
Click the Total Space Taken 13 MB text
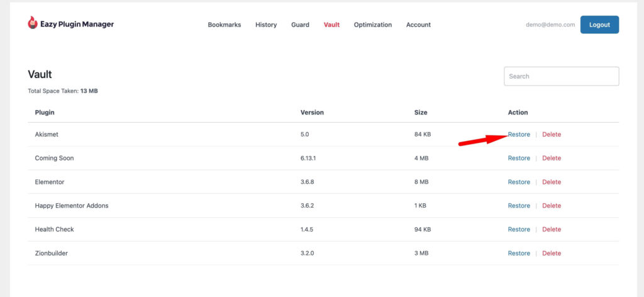[63, 91]
